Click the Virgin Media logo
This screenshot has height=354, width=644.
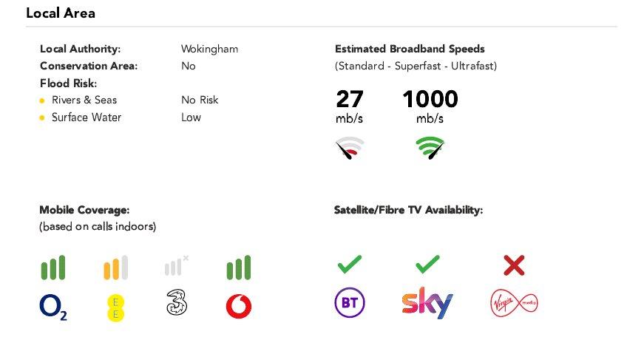coord(514,303)
